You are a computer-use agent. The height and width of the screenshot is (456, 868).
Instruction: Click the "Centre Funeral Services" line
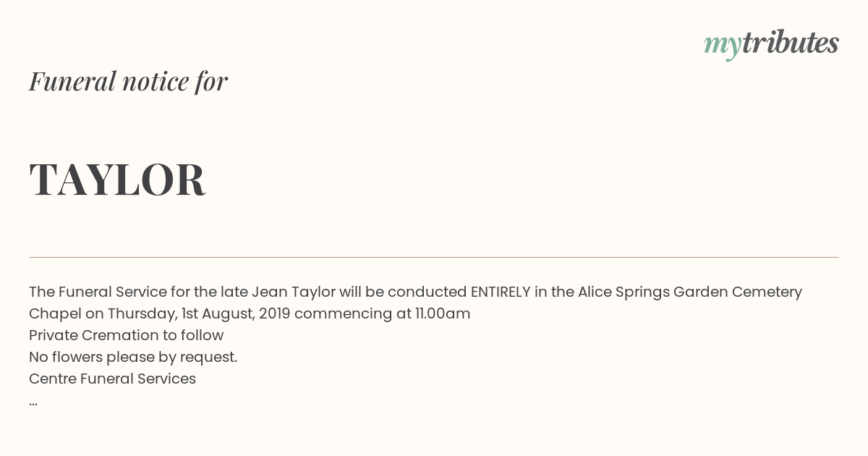click(112, 379)
